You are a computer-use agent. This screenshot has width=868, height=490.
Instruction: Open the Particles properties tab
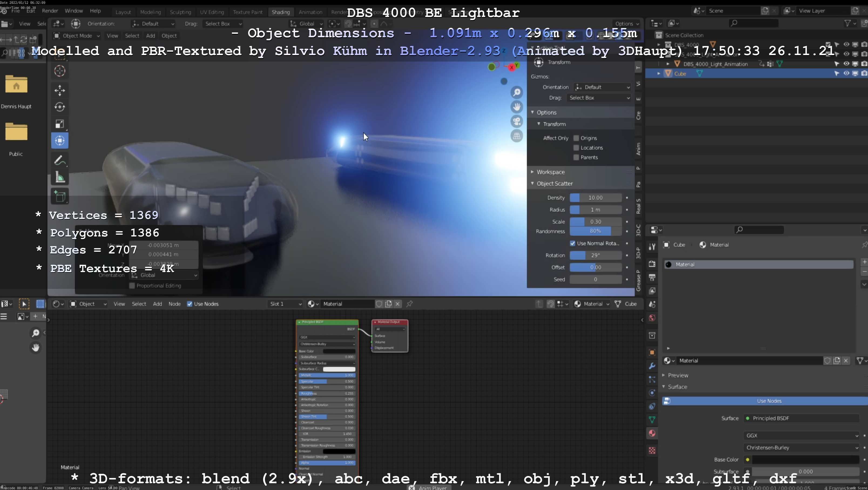click(652, 380)
